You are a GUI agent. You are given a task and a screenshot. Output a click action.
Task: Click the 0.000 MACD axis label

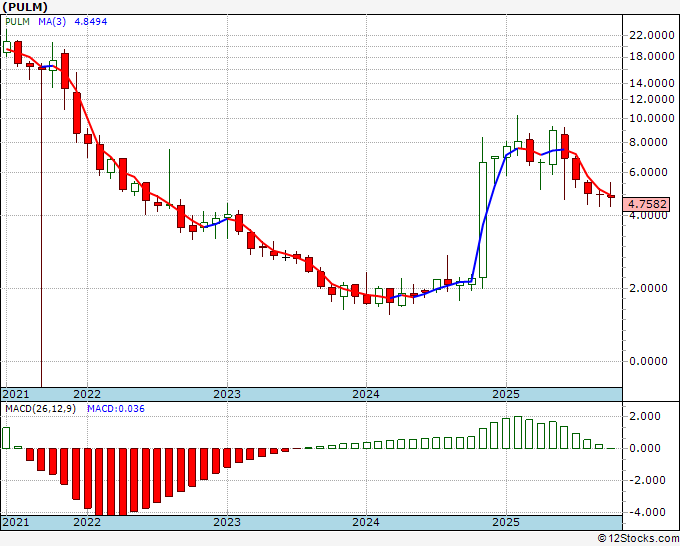tap(646, 448)
